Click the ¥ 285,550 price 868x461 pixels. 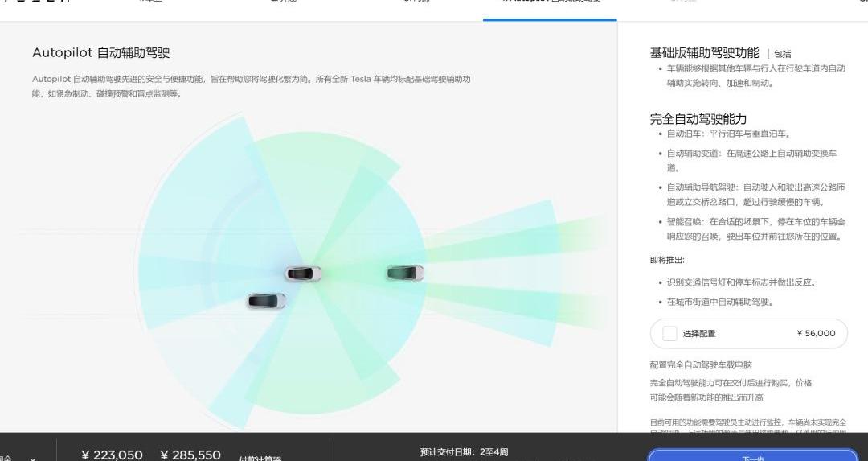tap(190, 455)
